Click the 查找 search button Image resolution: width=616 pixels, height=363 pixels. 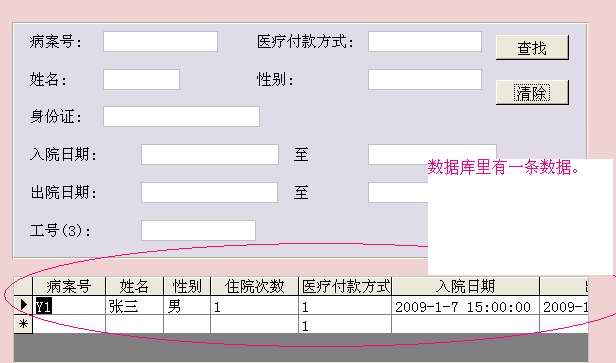pyautogui.click(x=532, y=48)
